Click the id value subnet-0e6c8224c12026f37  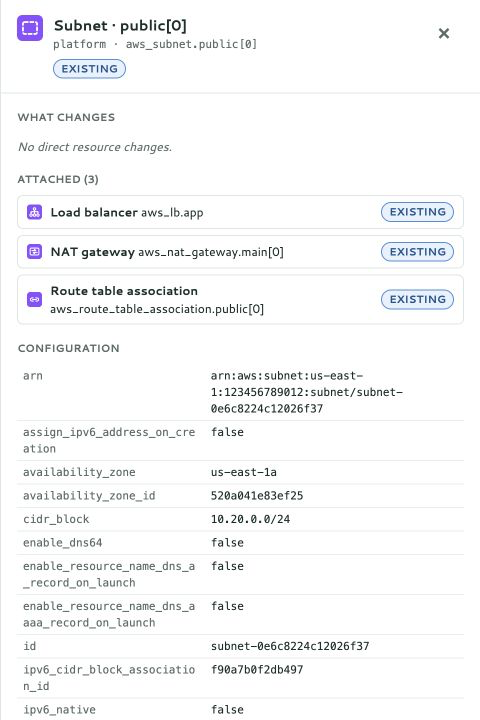pyautogui.click(x=290, y=646)
